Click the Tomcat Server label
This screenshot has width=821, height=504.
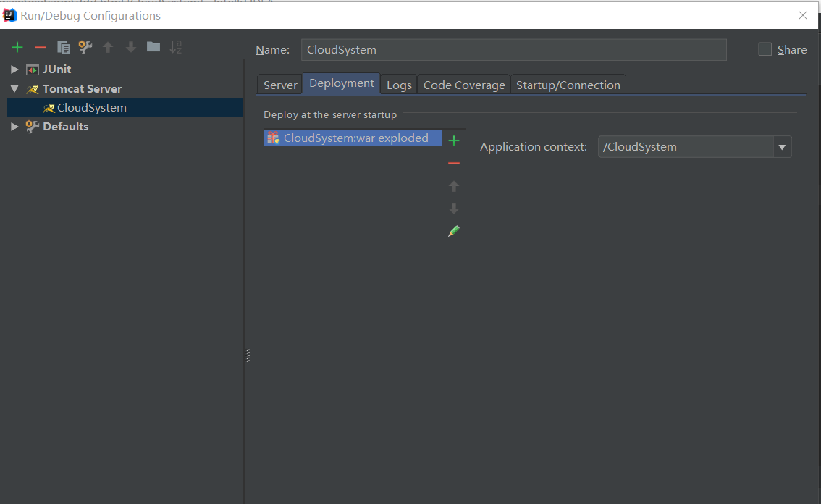tap(83, 89)
